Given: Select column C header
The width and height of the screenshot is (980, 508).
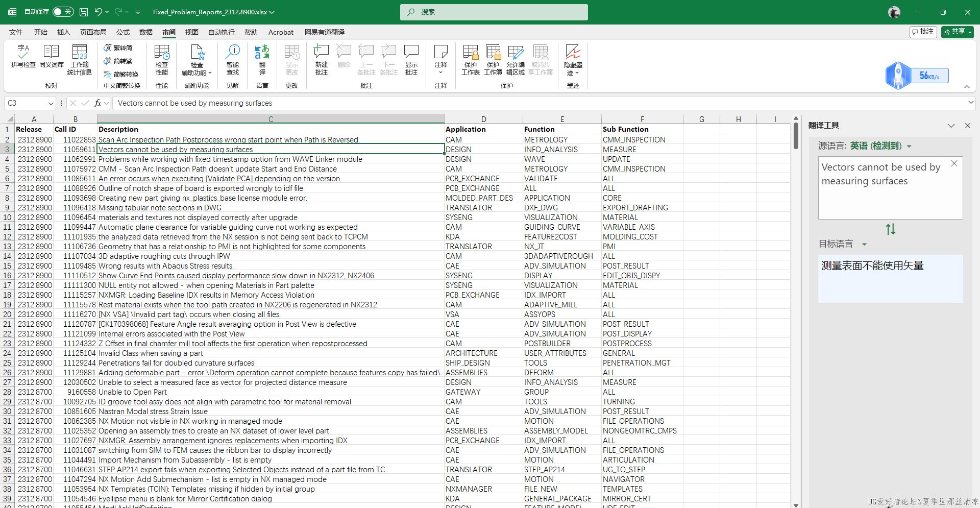Looking at the screenshot, I should click(x=271, y=119).
